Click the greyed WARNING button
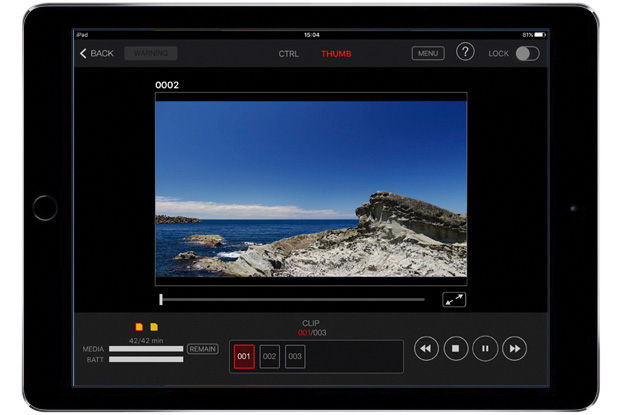This screenshot has height=415, width=625. tap(151, 53)
